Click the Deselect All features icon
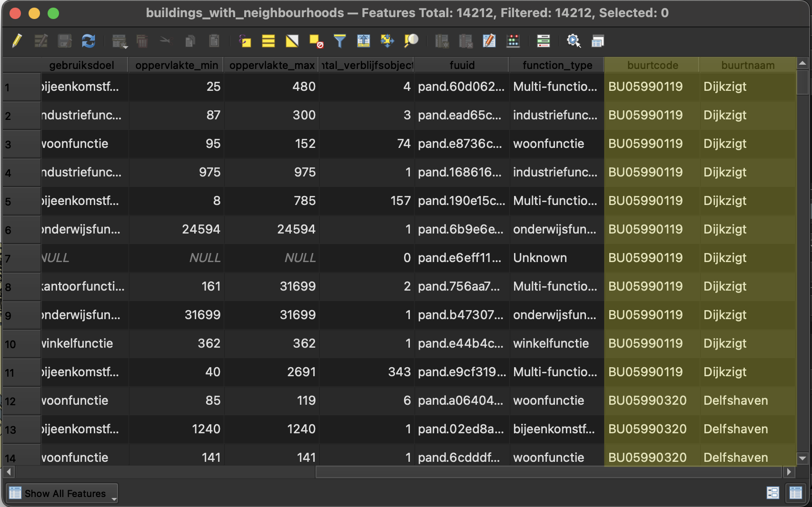The image size is (812, 507). [x=316, y=41]
